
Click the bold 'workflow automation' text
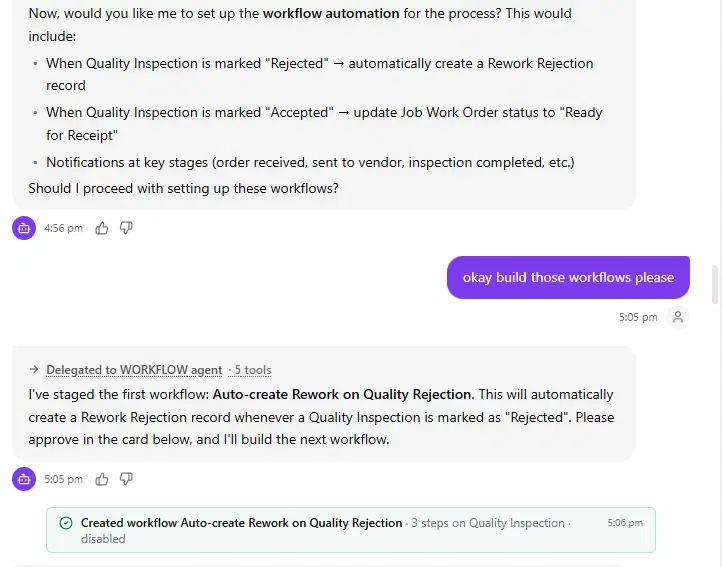pyautogui.click(x=331, y=13)
